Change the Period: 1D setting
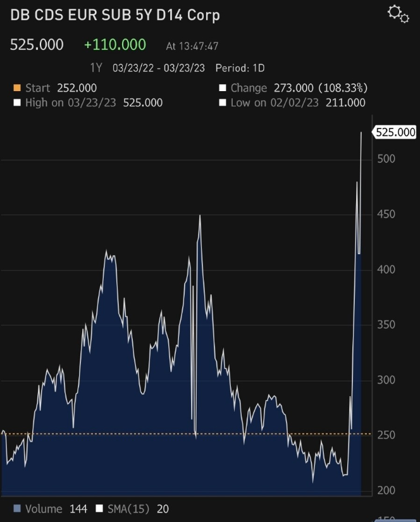 coord(240,68)
